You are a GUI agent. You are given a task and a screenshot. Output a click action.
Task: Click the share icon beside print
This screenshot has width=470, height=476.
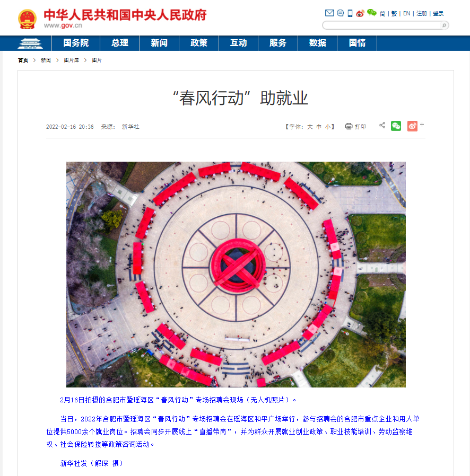382,125
